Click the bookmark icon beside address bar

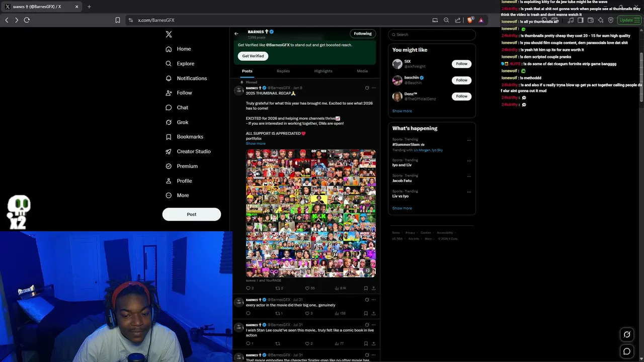click(118, 20)
